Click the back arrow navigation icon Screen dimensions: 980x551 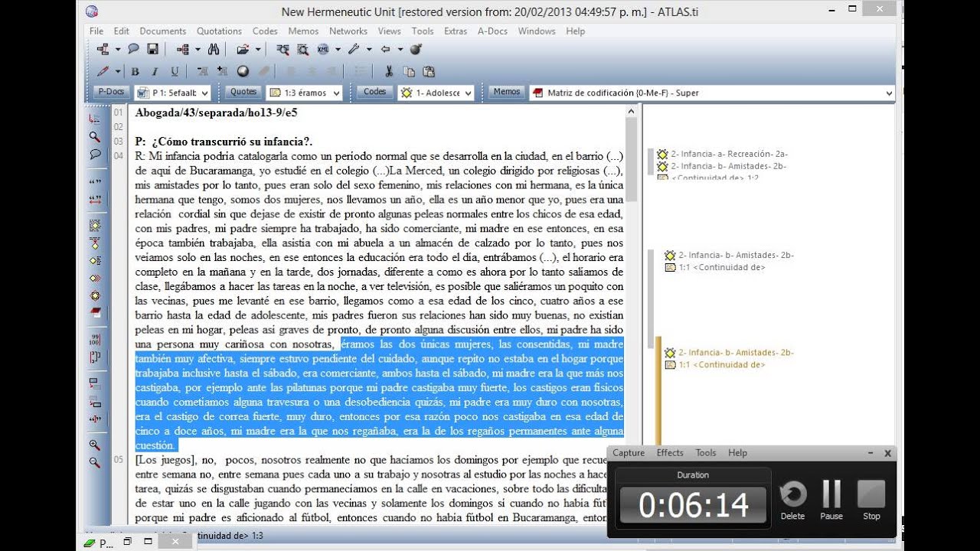tap(385, 49)
